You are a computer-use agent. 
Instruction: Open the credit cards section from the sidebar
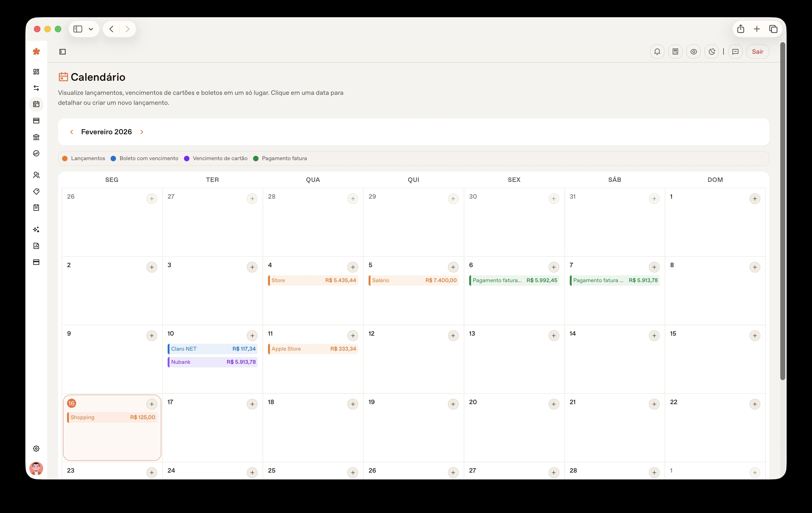point(36,120)
